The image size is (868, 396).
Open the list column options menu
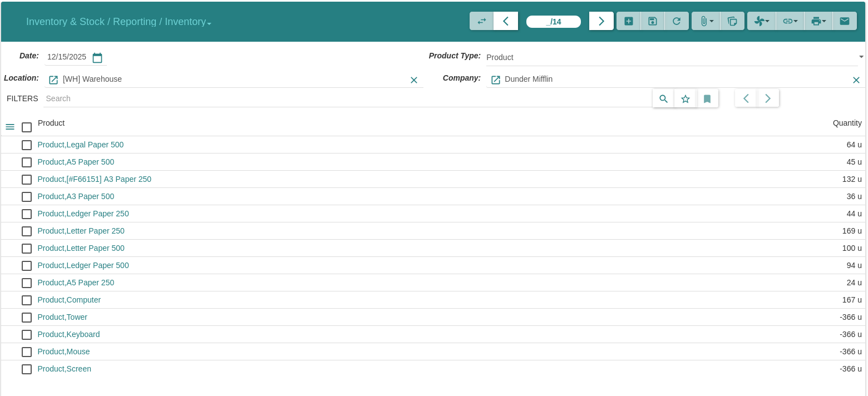coord(10,127)
